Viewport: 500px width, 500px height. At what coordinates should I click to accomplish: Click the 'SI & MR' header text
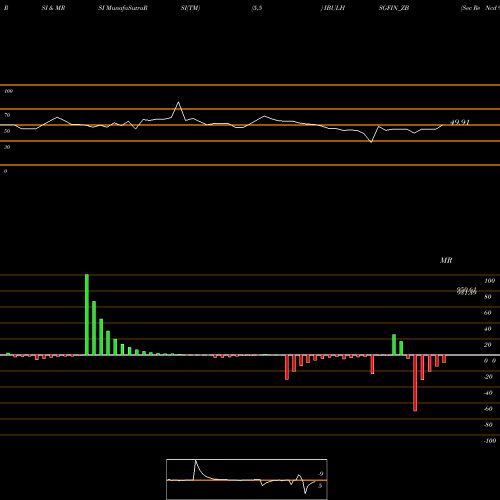(x=53, y=8)
